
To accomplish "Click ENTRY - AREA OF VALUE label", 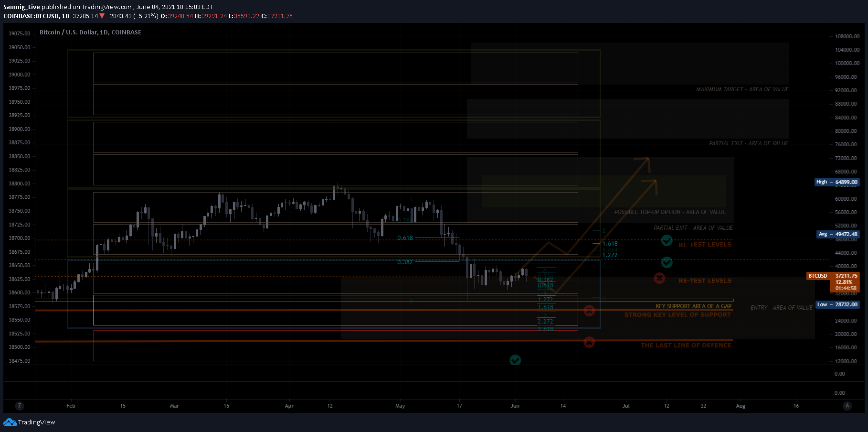I will [781, 308].
